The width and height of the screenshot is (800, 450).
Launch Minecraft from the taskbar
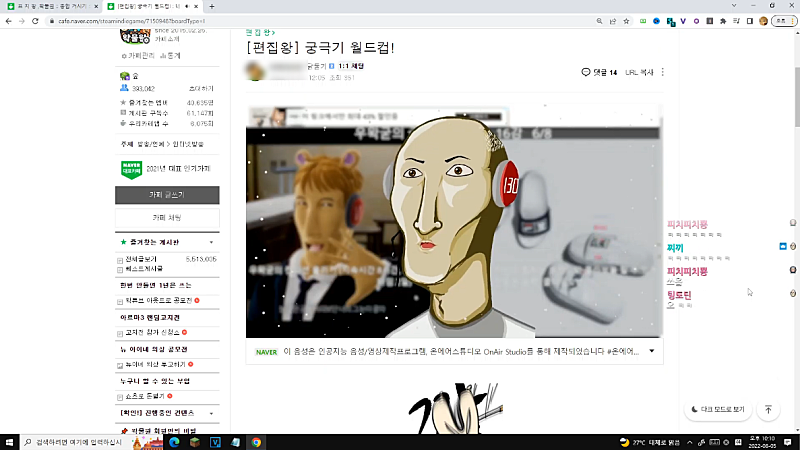click(193, 441)
